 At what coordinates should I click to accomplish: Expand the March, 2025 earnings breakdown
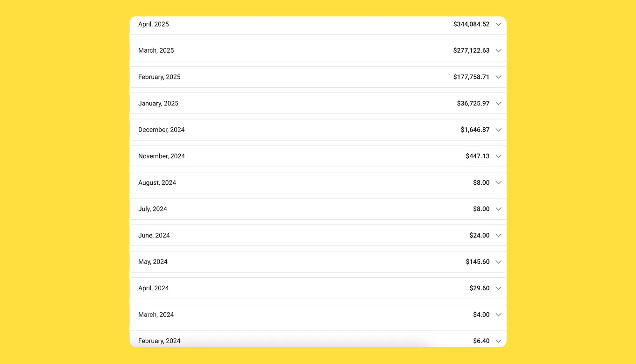point(498,50)
